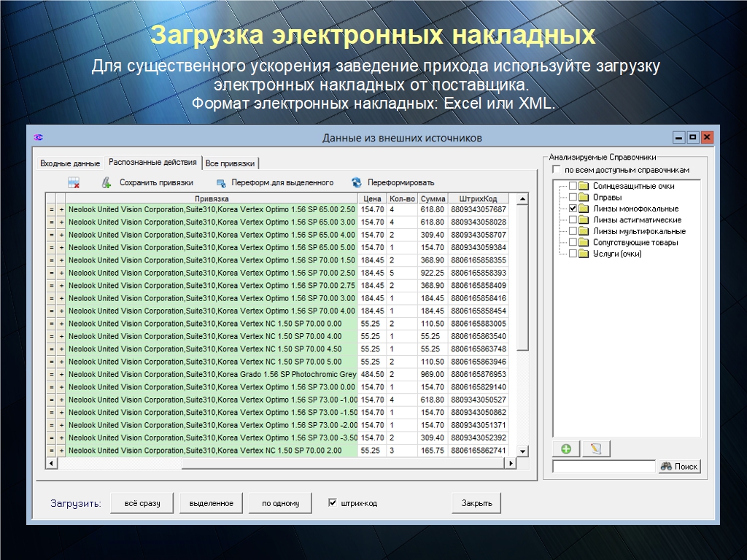Viewport: 747px width, 560px height.
Task: Click the 'Переформировать' refresh icon
Action: tap(357, 183)
